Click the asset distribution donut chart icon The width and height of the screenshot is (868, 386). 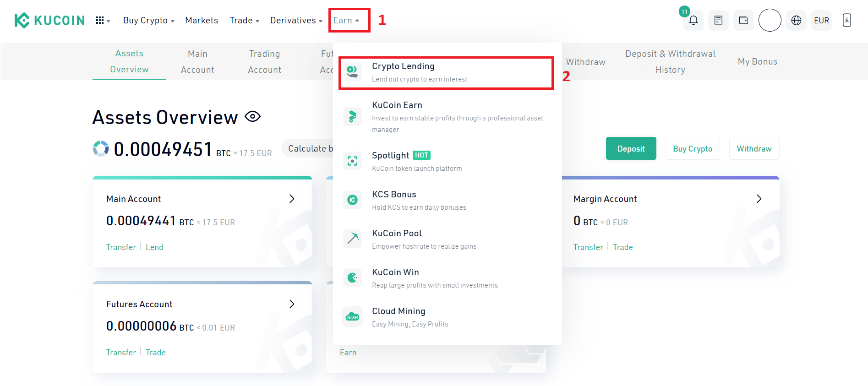pos(101,148)
